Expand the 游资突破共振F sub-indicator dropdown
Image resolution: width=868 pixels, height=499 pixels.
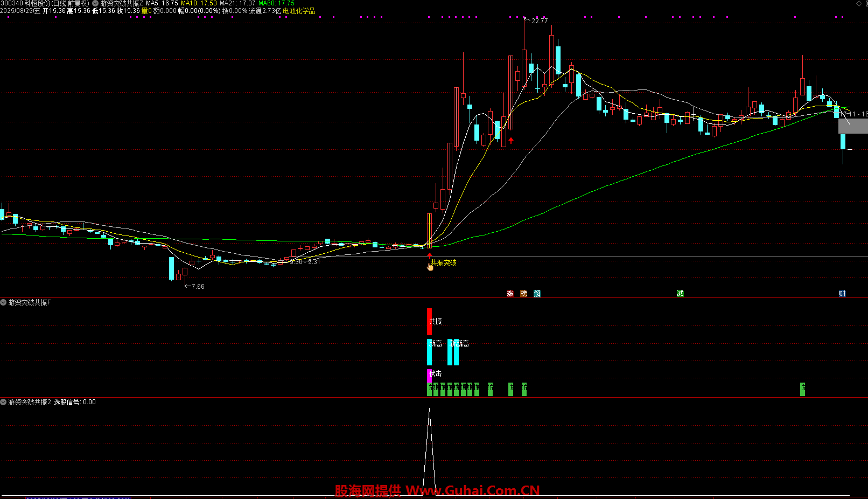point(4,302)
